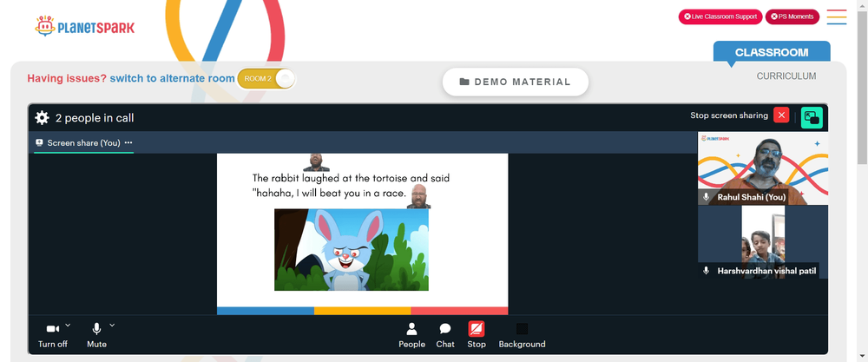The image size is (868, 362).
Task: Mute the microphone
Action: 96,334
